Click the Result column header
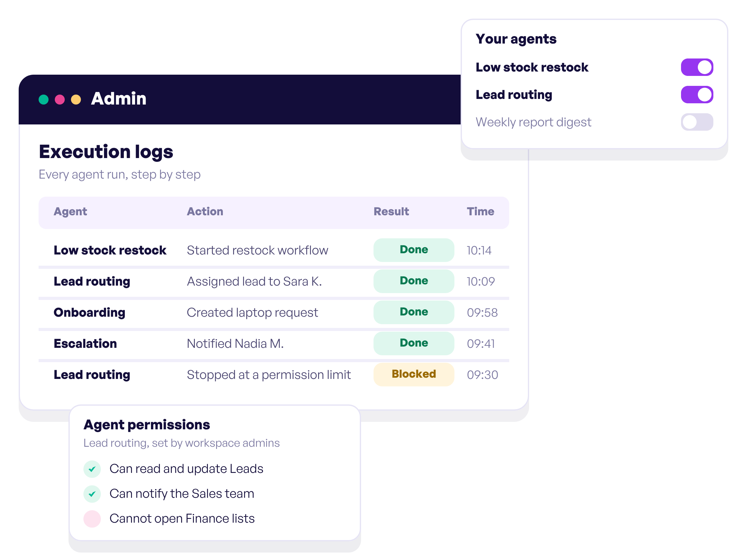 [391, 212]
